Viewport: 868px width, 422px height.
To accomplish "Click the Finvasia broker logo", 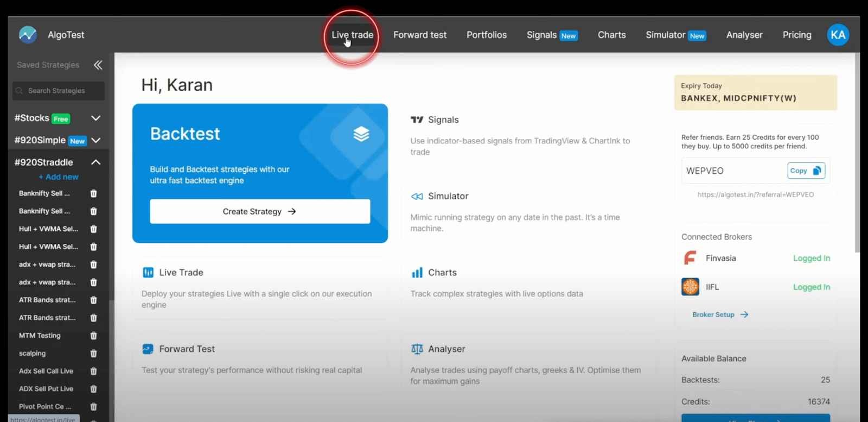I will 690,258.
